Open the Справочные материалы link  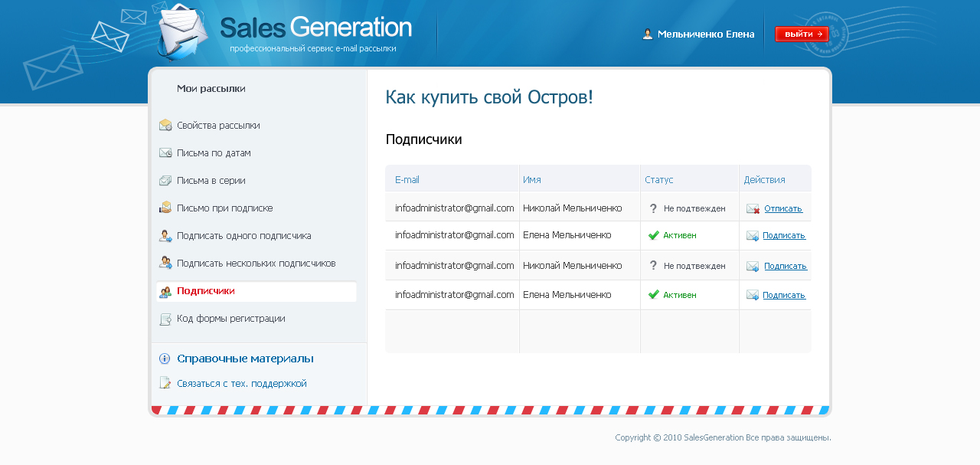click(245, 359)
